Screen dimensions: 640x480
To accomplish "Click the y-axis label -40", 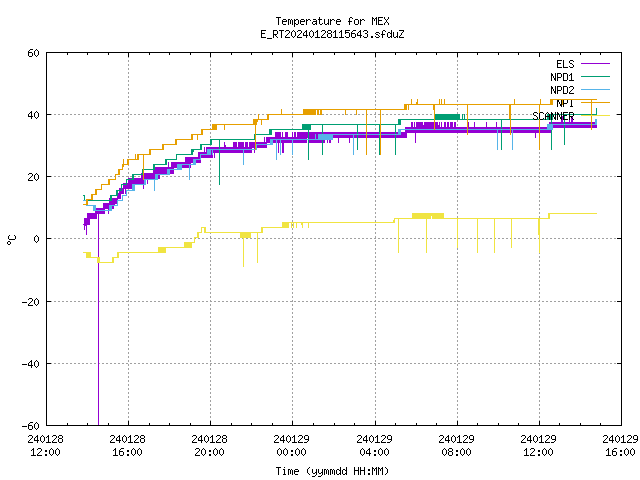I will tap(31, 364).
